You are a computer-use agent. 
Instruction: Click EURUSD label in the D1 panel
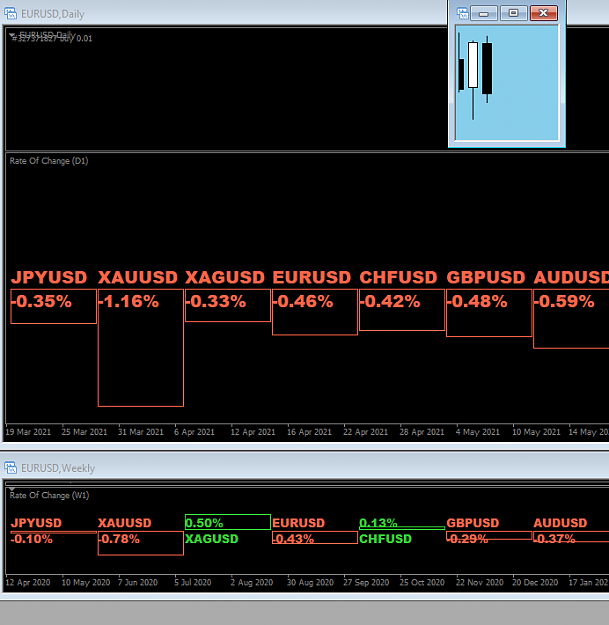click(312, 277)
